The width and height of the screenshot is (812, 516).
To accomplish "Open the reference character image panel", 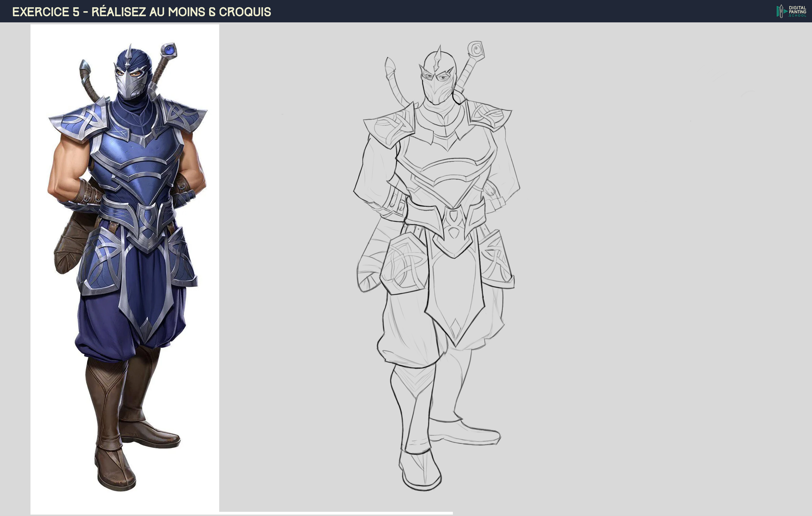I will pyautogui.click(x=125, y=236).
